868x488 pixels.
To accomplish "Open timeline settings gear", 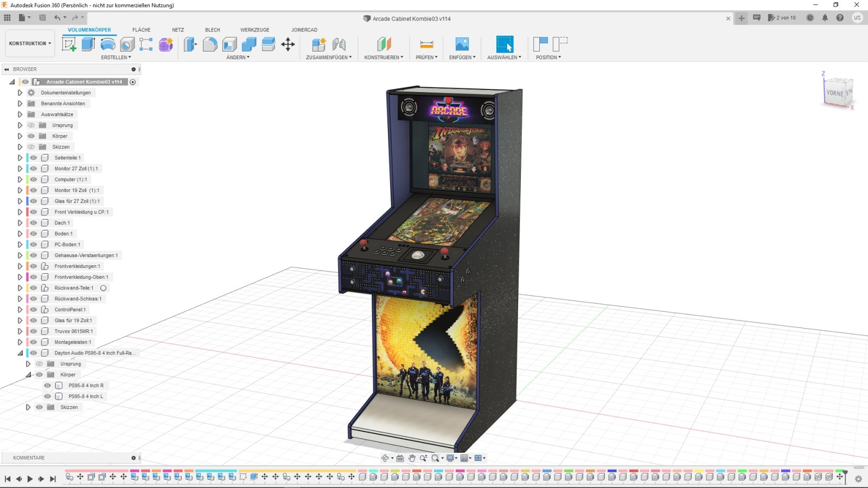I will coord(858,479).
